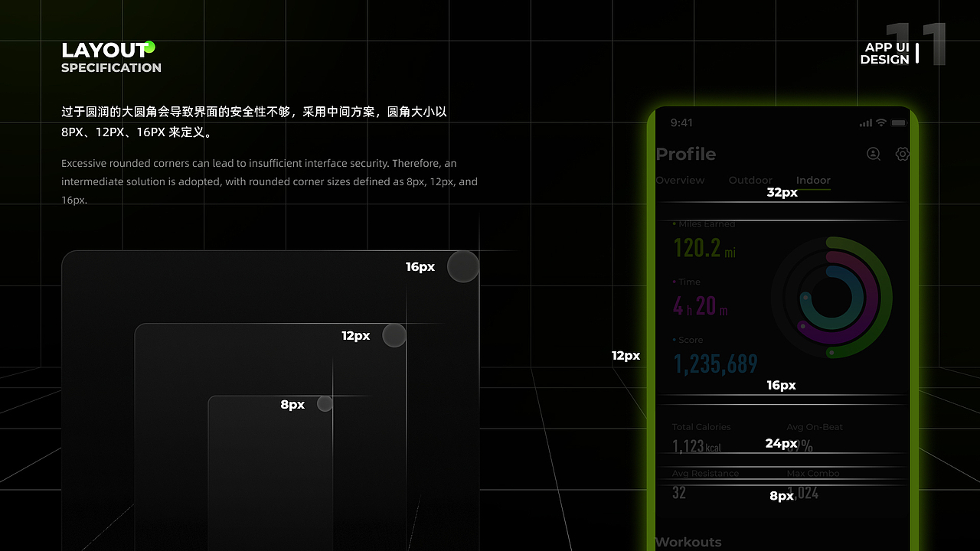Switch to the Overview tab
This screenshot has width=980, height=551.
(x=680, y=180)
